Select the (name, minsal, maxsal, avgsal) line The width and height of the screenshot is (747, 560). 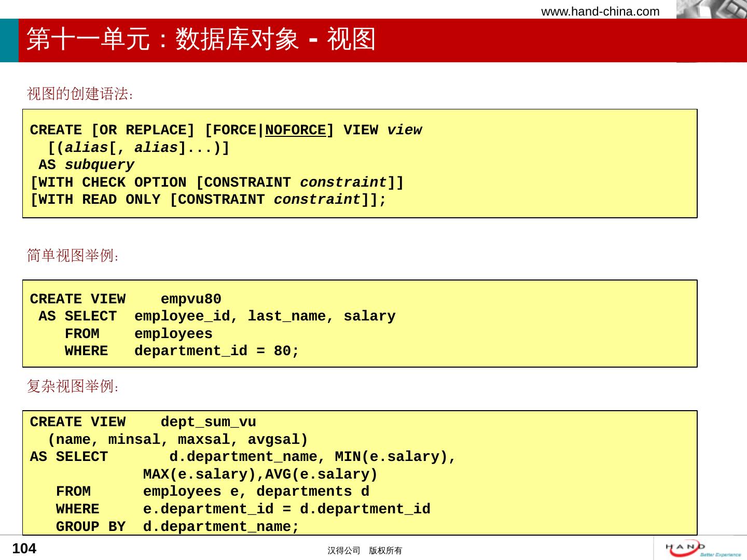click(178, 440)
